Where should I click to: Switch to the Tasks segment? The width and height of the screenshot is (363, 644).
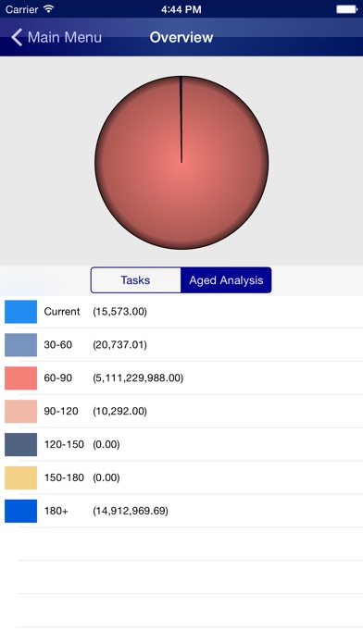point(136,280)
